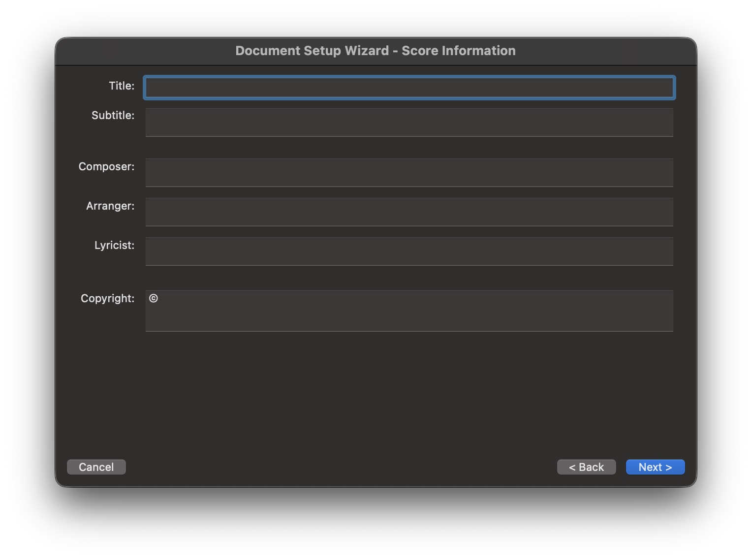Focus the Subtitle text box
The width and height of the screenshot is (752, 560).
coord(408,122)
